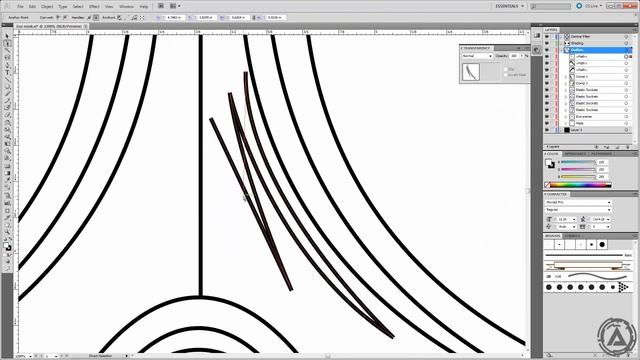Screen dimensions: 640x360
Task: Click Make/Release Clipping Mask in Layers panel
Action: point(596,147)
